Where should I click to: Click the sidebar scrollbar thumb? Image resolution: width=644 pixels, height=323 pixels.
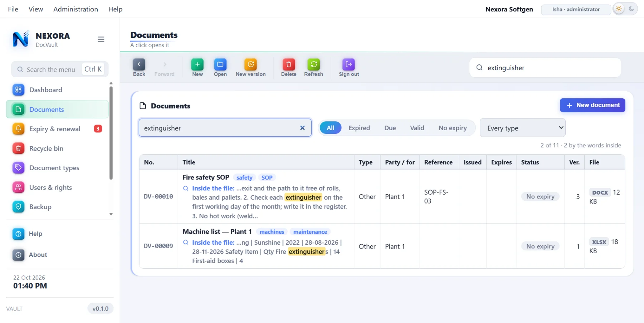tap(111, 132)
